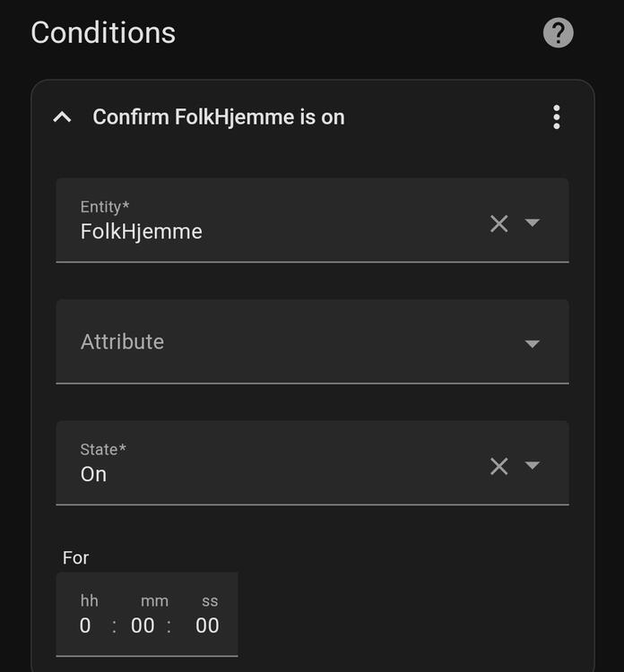The width and height of the screenshot is (624, 672).
Task: Click the For label
Action: coord(75,557)
